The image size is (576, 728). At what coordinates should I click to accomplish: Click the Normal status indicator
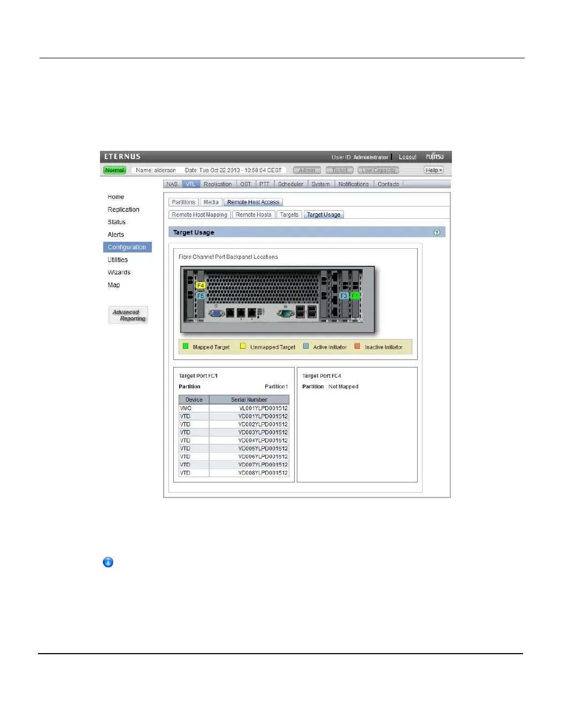pos(114,170)
